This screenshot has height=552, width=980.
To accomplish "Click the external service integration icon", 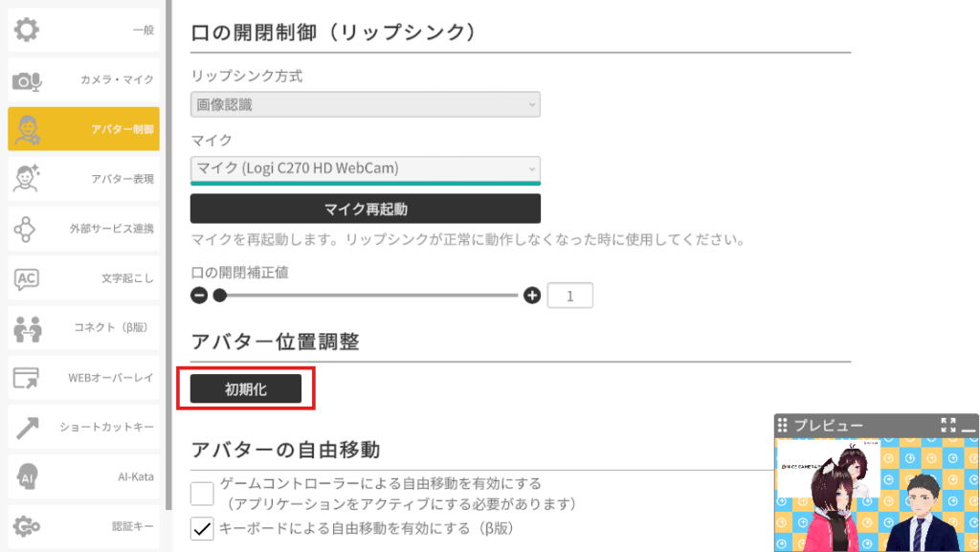I will [x=27, y=229].
